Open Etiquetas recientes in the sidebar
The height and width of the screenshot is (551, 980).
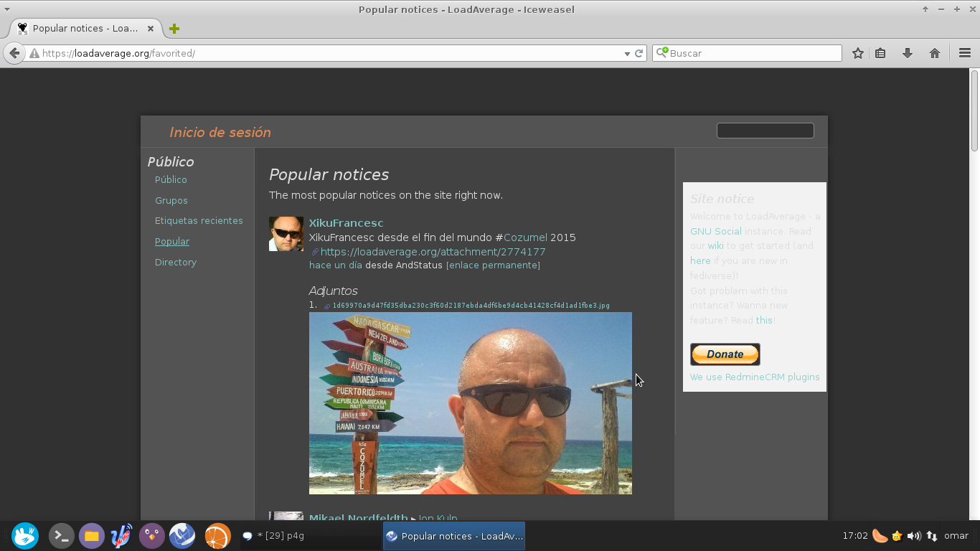click(x=199, y=220)
